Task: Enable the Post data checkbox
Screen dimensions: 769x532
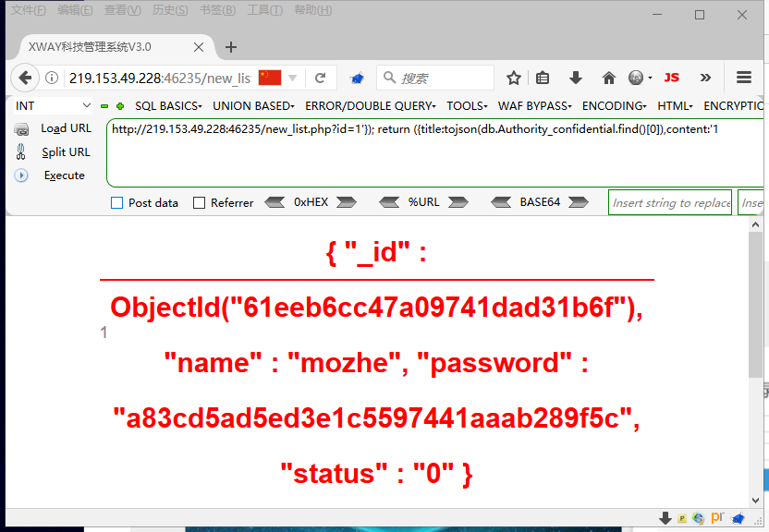Action: [116, 203]
